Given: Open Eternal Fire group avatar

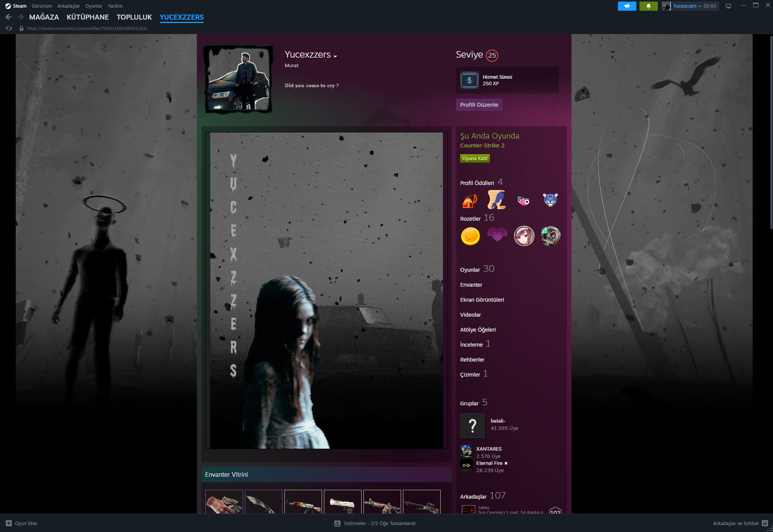Looking at the screenshot, I should click(x=466, y=465).
